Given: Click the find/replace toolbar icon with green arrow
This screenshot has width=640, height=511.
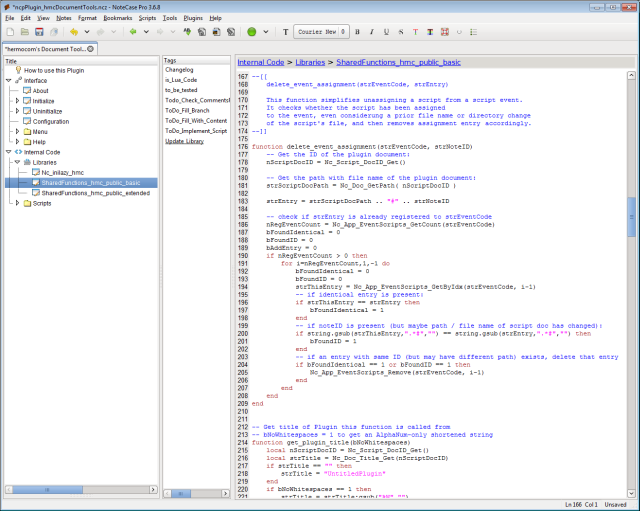Looking at the screenshot, I should click(x=187, y=32).
